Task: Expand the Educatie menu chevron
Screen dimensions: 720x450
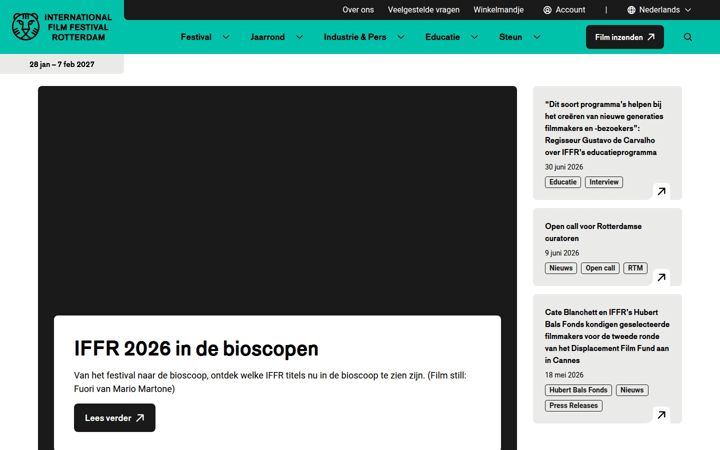Action: click(474, 37)
